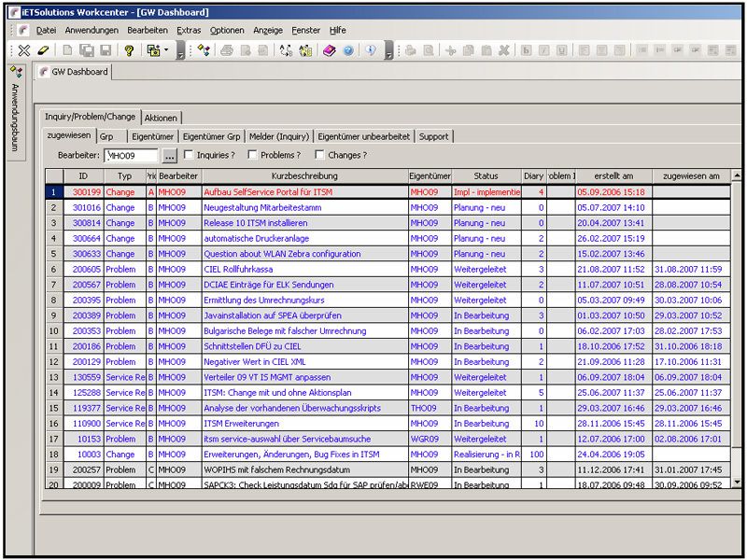Click the crossed tools icon in toolbar
The width and height of the screenshot is (747, 560).
point(24,50)
